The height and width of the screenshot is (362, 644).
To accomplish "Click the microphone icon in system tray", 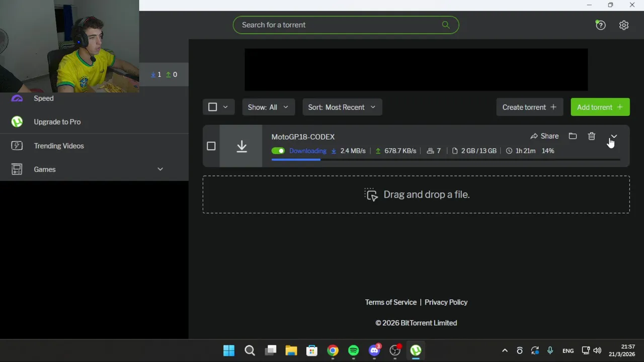I will (x=550, y=351).
